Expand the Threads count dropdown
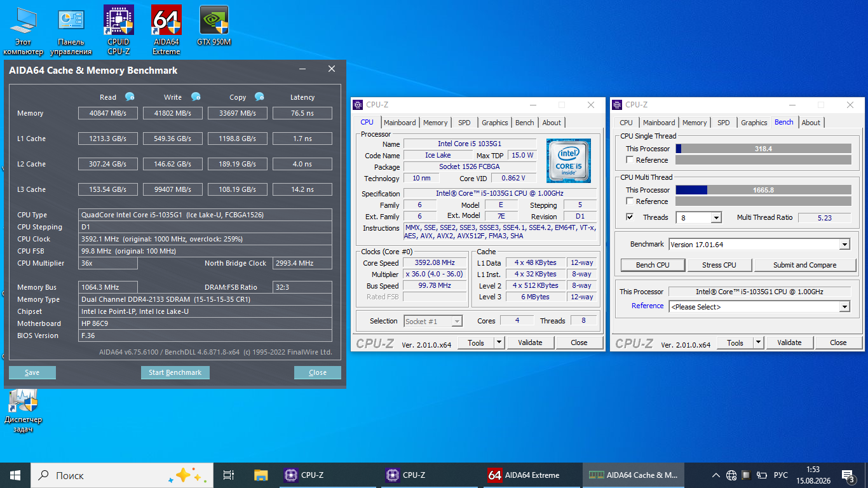Viewport: 868px width, 488px height. pyautogui.click(x=716, y=218)
